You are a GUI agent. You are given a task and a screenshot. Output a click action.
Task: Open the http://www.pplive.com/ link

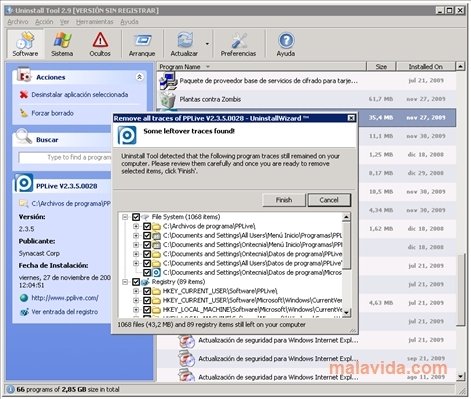point(65,298)
